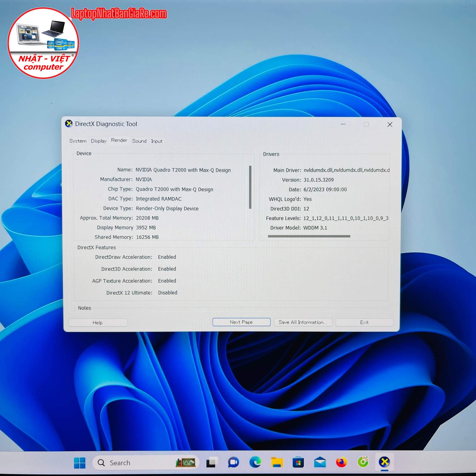Open the Microsoft Store taskbar icon

298,463
